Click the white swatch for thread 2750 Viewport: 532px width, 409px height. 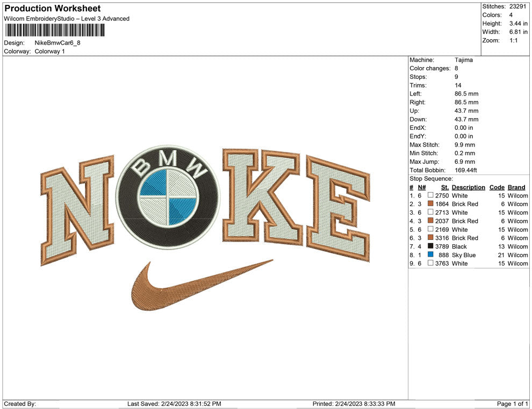tap(430, 195)
